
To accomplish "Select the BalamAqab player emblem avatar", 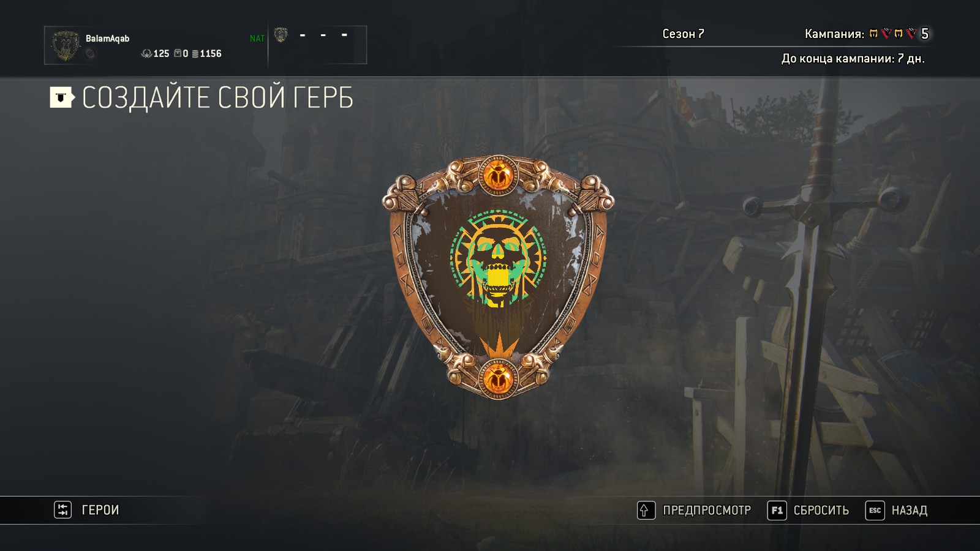I will pos(66,45).
